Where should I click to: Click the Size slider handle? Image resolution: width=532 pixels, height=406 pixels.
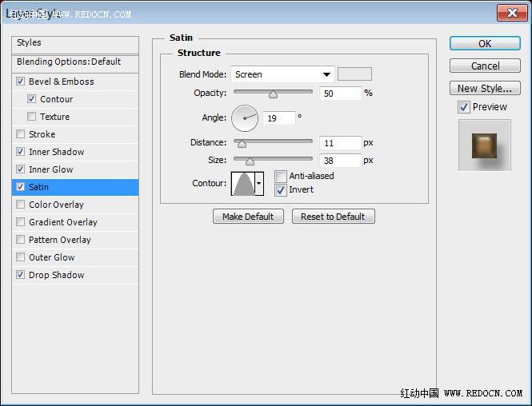coord(250,161)
